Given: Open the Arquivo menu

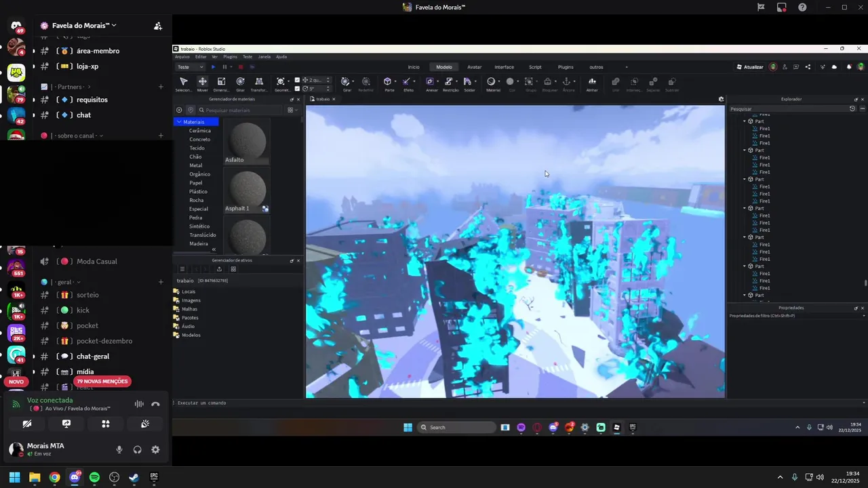Looking at the screenshot, I should click(182, 57).
